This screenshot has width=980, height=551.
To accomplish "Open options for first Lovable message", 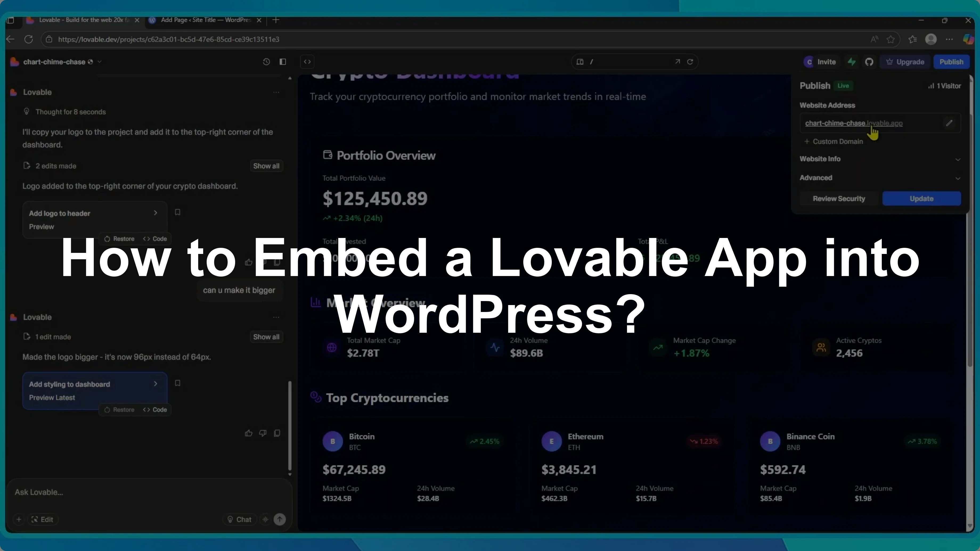I will [x=276, y=92].
